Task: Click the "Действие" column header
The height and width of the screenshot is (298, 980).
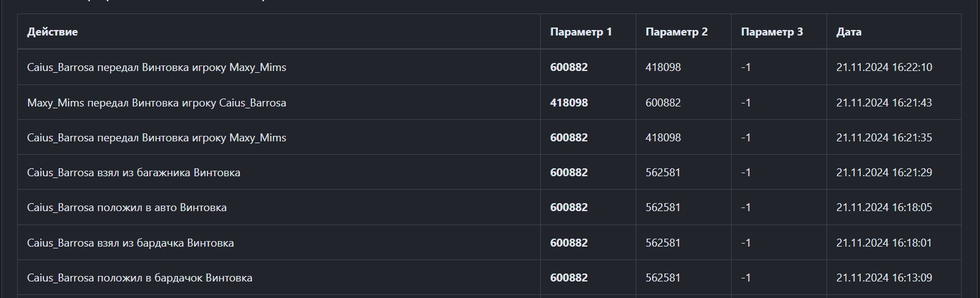Action: (x=53, y=32)
